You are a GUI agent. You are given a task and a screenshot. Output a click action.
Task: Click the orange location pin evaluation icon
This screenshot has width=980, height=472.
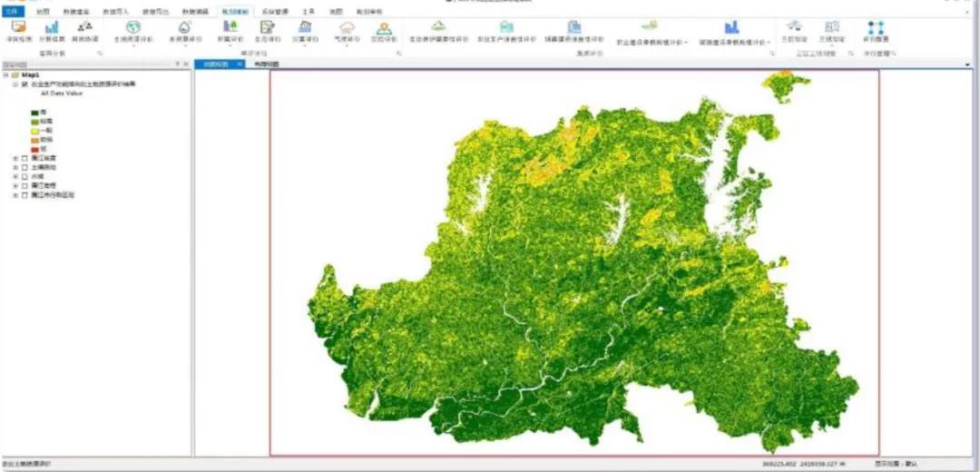tap(384, 27)
